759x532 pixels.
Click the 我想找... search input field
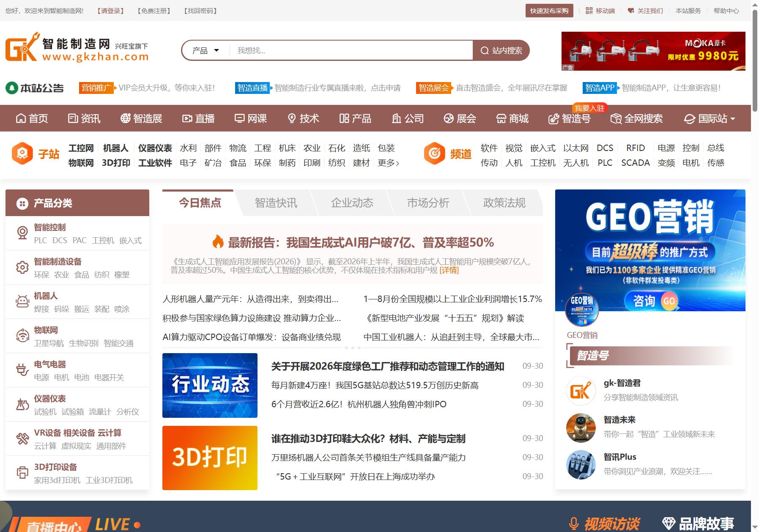coord(351,51)
